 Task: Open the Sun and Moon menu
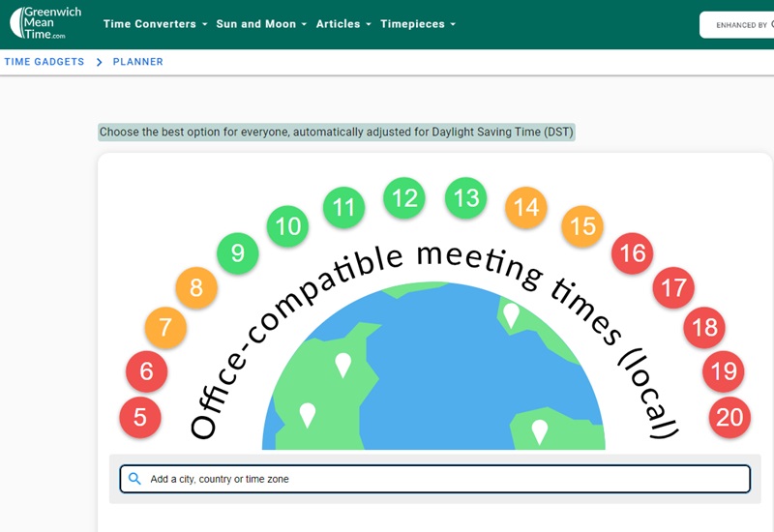pyautogui.click(x=261, y=23)
